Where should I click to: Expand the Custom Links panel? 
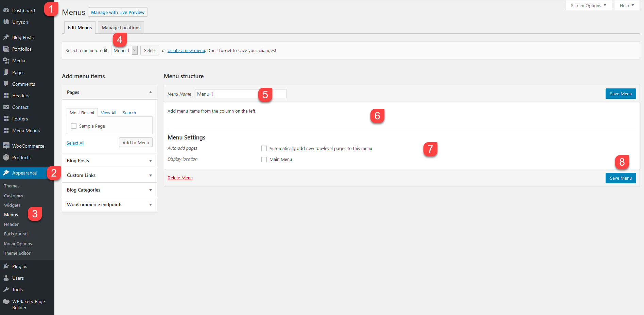151,175
